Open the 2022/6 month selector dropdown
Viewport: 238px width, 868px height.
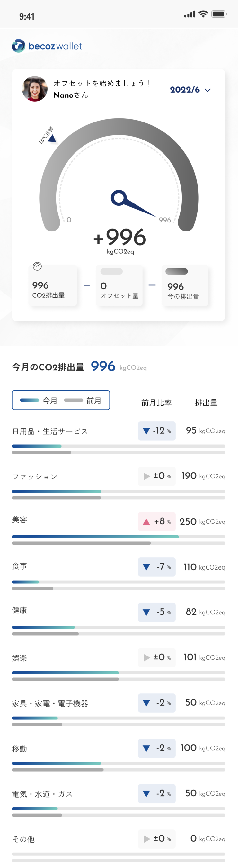click(190, 90)
